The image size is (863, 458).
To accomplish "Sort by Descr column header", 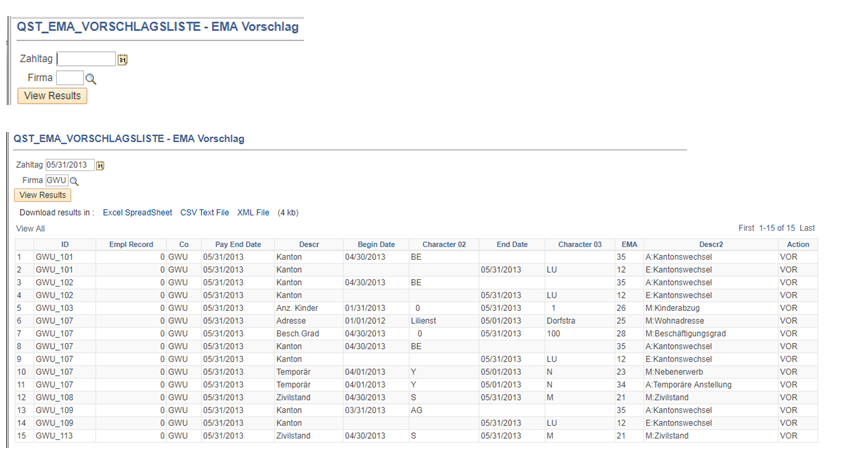I will click(x=309, y=244).
